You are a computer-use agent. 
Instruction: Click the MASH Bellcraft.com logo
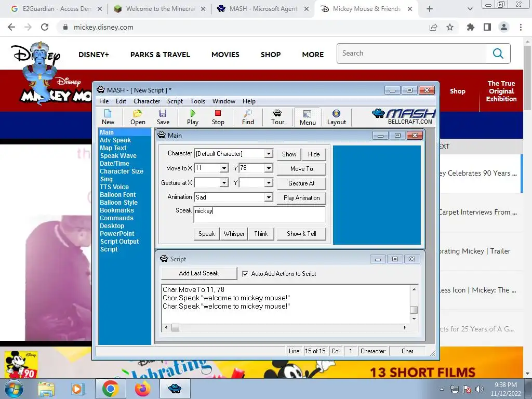(403, 116)
